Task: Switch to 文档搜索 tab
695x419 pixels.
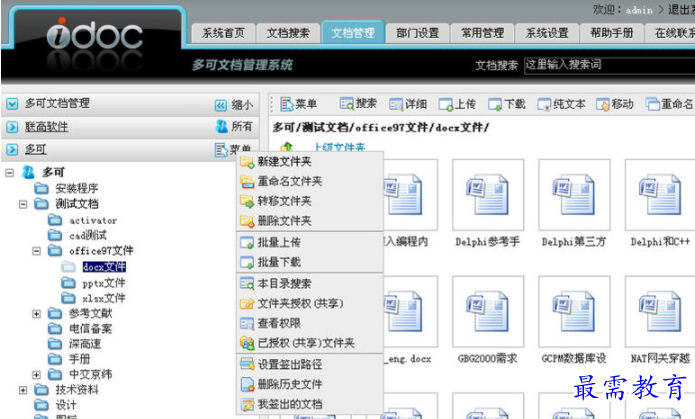Action: pyautogui.click(x=288, y=33)
